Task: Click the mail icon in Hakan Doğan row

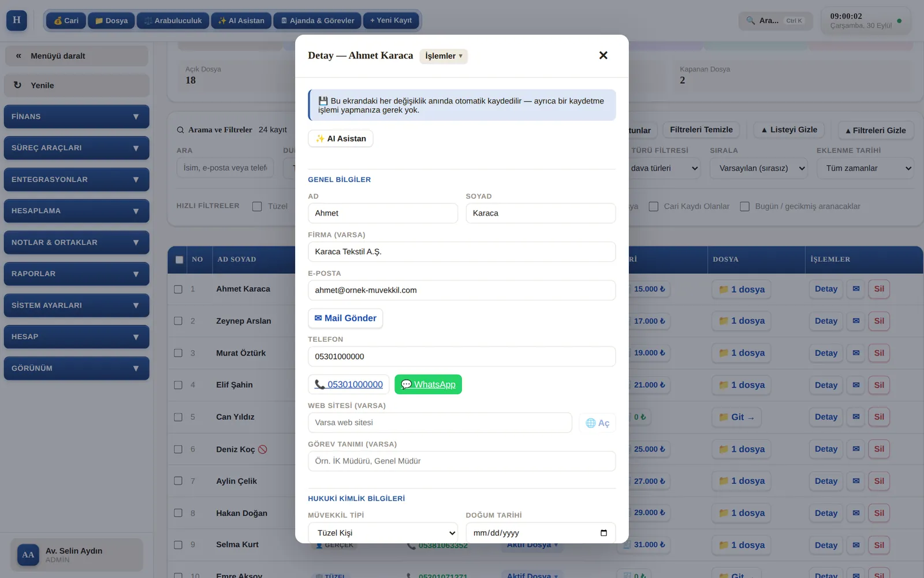Action: click(x=856, y=513)
